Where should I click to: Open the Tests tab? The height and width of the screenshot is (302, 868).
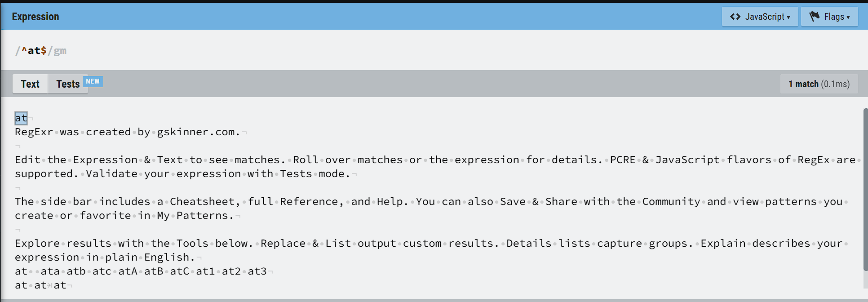(68, 84)
